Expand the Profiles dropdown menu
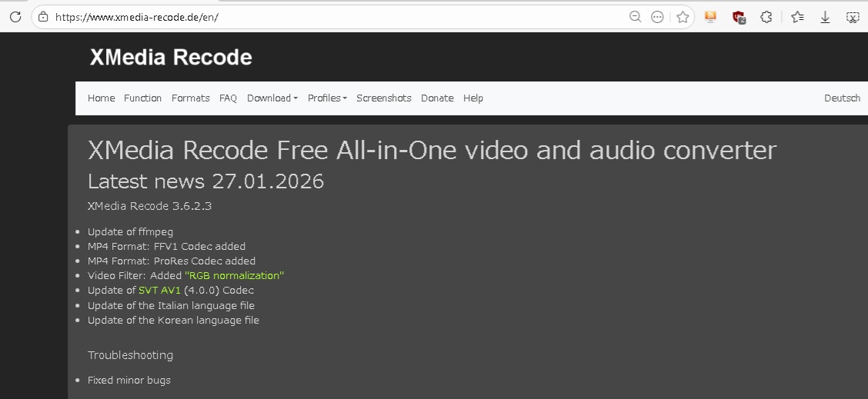This screenshot has width=868, height=399. (x=327, y=98)
